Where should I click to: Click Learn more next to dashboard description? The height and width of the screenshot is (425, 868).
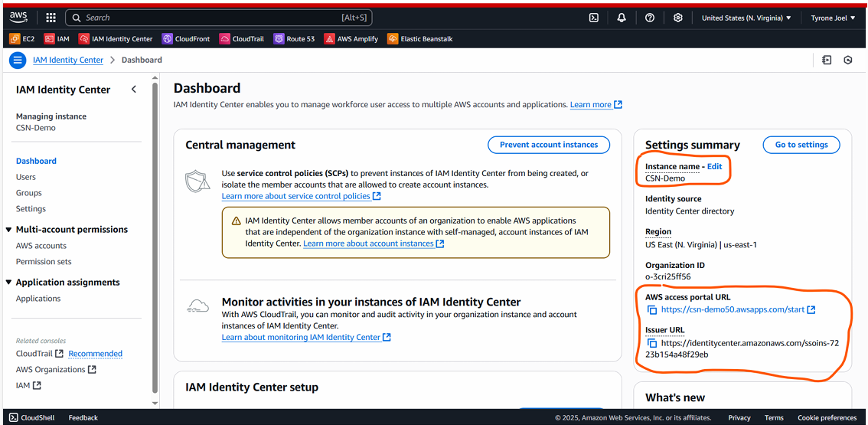click(x=596, y=104)
